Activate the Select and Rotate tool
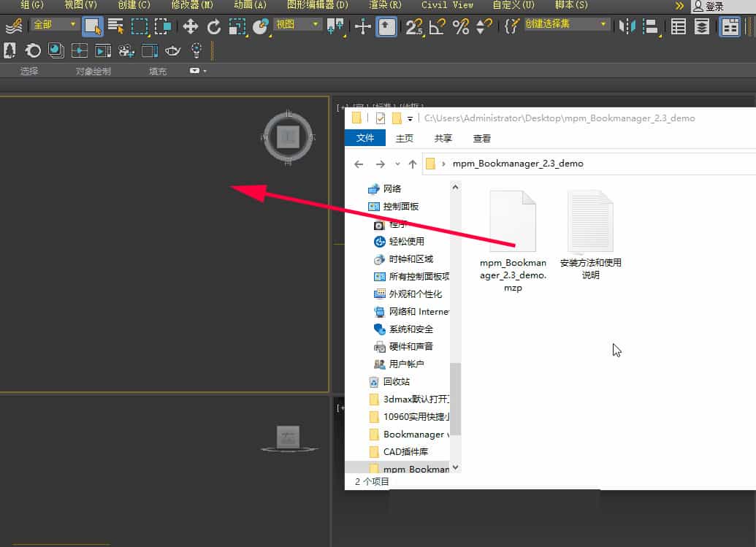 pos(213,27)
